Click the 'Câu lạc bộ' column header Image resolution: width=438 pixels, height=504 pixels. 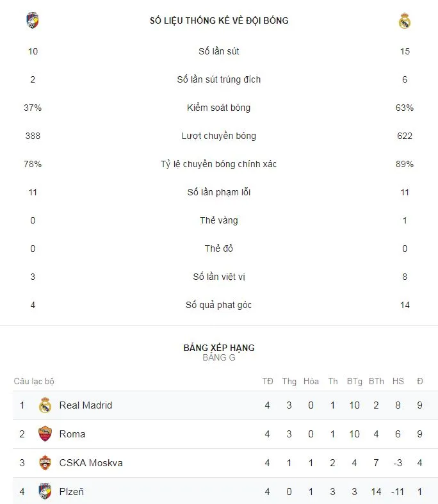[x=34, y=381]
